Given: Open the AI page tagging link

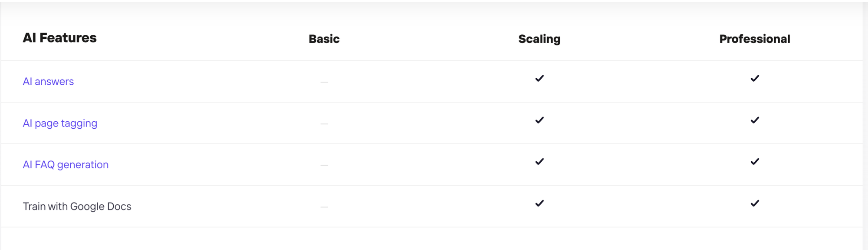Looking at the screenshot, I should 60,123.
